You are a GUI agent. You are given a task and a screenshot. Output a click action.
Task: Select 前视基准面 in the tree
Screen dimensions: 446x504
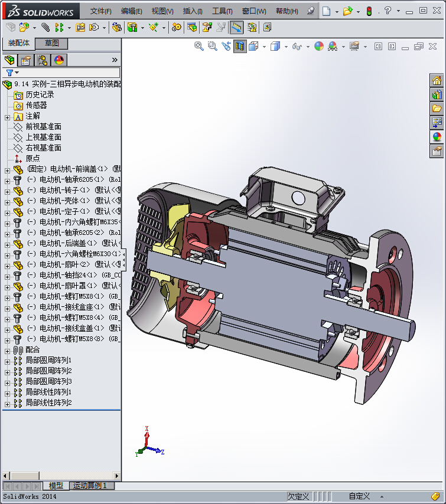click(x=43, y=127)
